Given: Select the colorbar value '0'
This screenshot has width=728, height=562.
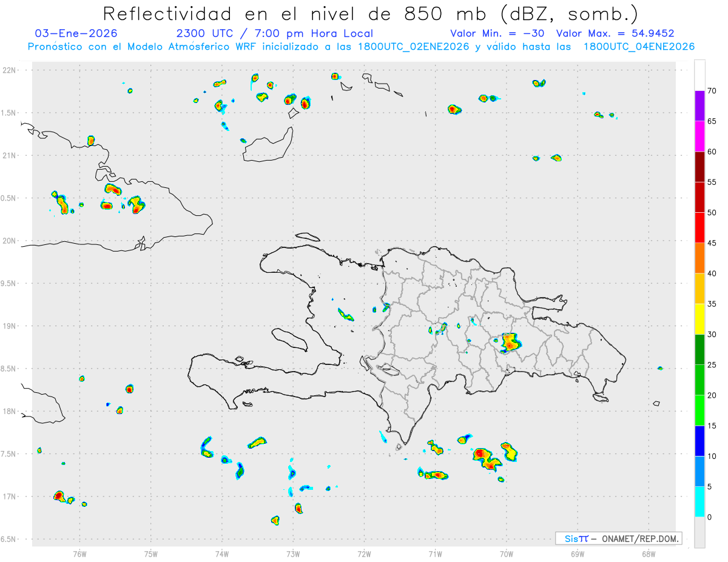Looking at the screenshot, I should tap(710, 517).
